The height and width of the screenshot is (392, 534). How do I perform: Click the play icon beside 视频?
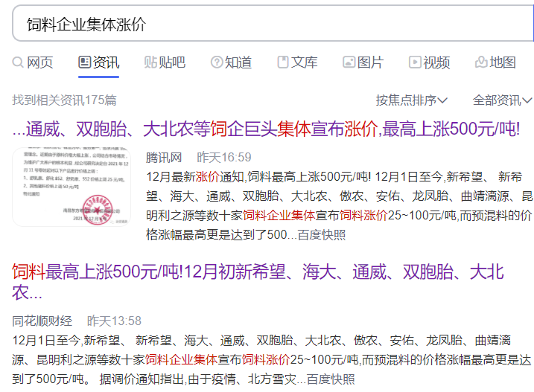click(415, 62)
